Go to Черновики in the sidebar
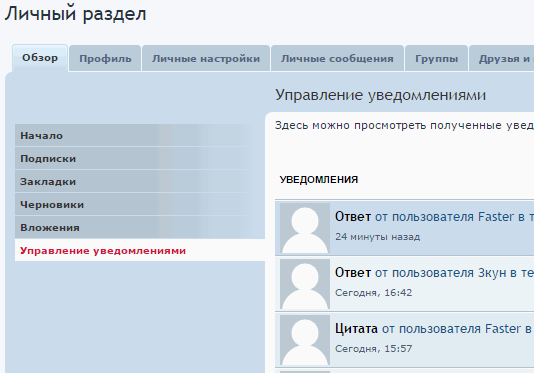The image size is (534, 373). pos(140,204)
